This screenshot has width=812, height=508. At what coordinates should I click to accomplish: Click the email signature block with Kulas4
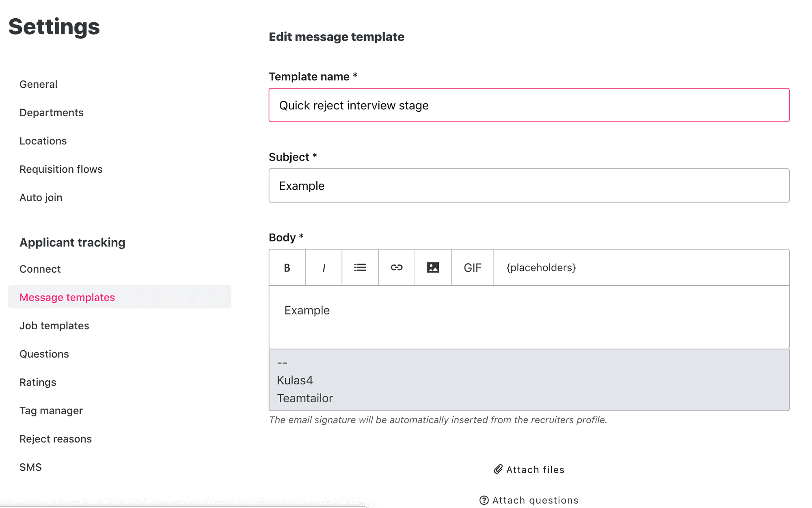tap(529, 380)
